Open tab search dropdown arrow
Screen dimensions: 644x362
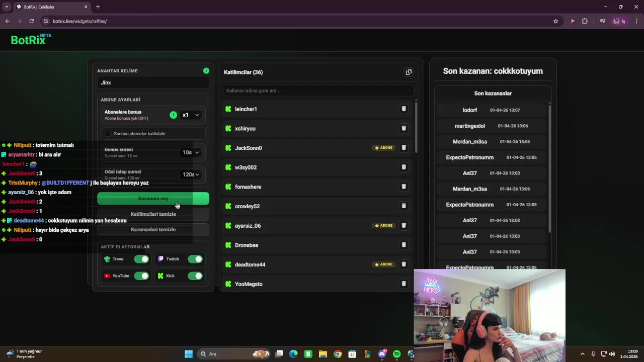[7, 7]
